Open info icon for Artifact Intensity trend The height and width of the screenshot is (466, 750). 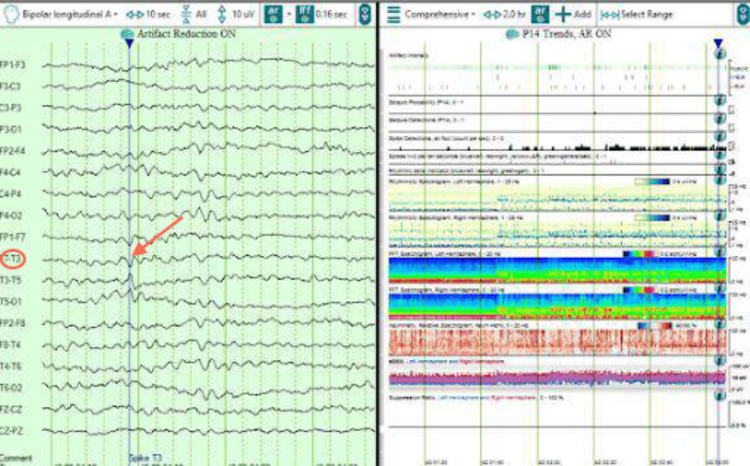point(720,54)
